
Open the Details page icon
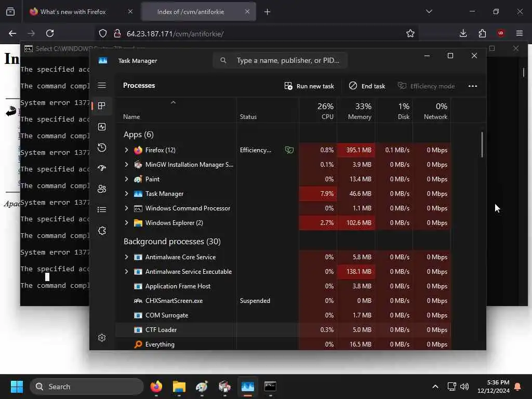click(102, 210)
